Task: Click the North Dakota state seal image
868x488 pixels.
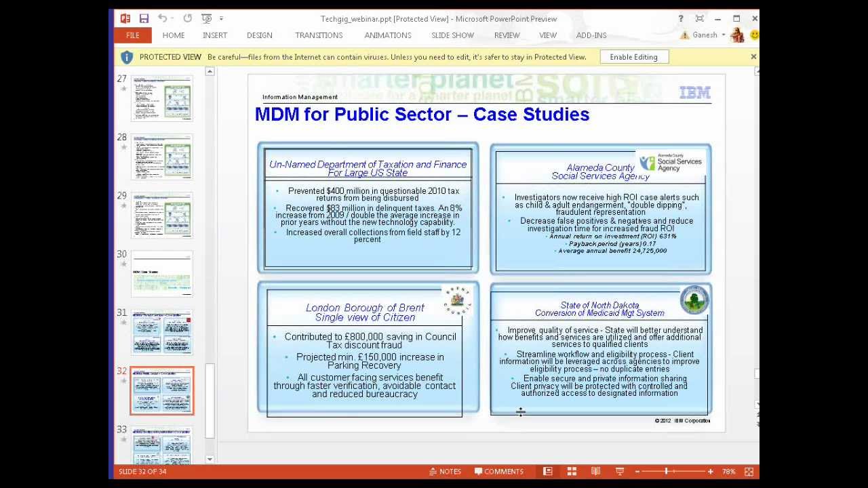Action: click(x=695, y=300)
